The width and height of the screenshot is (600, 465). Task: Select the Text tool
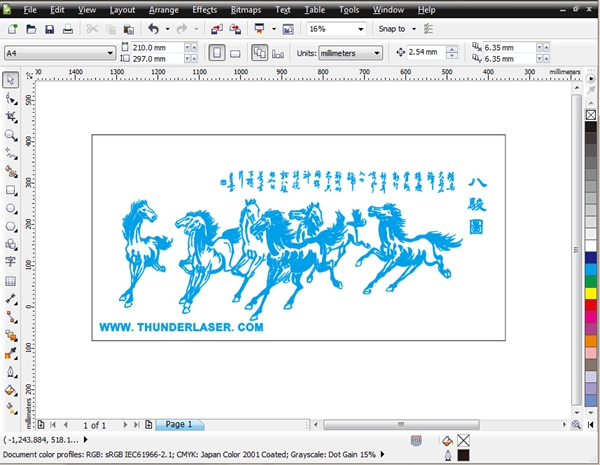10,262
